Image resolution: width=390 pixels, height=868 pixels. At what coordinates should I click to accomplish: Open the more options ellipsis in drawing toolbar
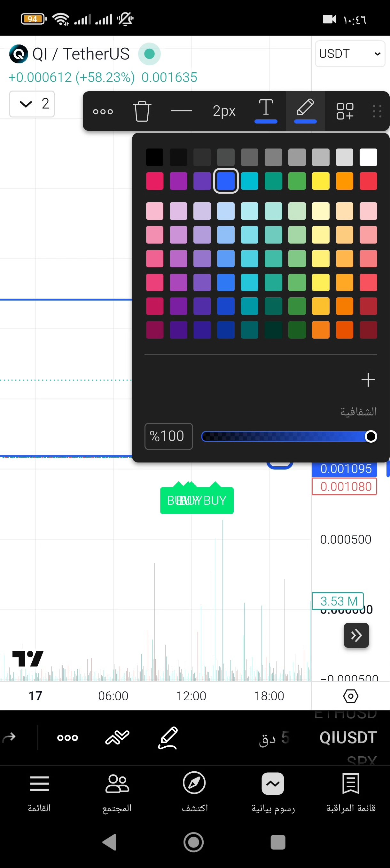103,111
